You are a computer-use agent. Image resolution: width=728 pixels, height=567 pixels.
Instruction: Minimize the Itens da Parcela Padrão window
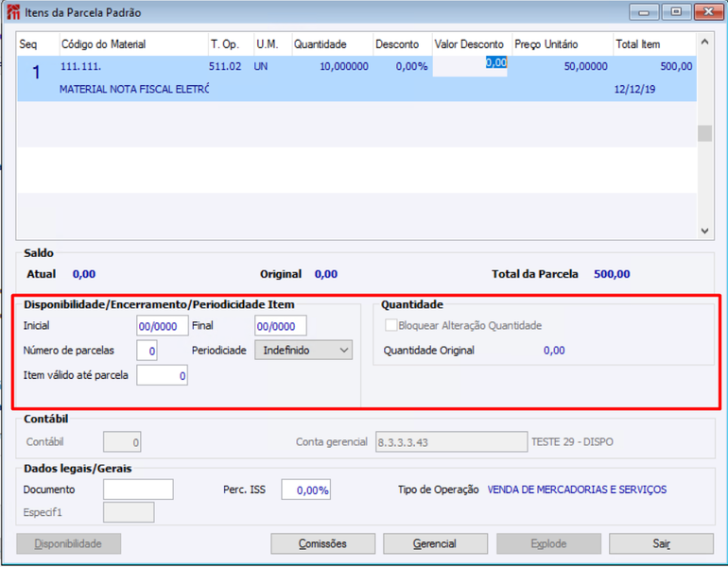pyautogui.click(x=644, y=12)
